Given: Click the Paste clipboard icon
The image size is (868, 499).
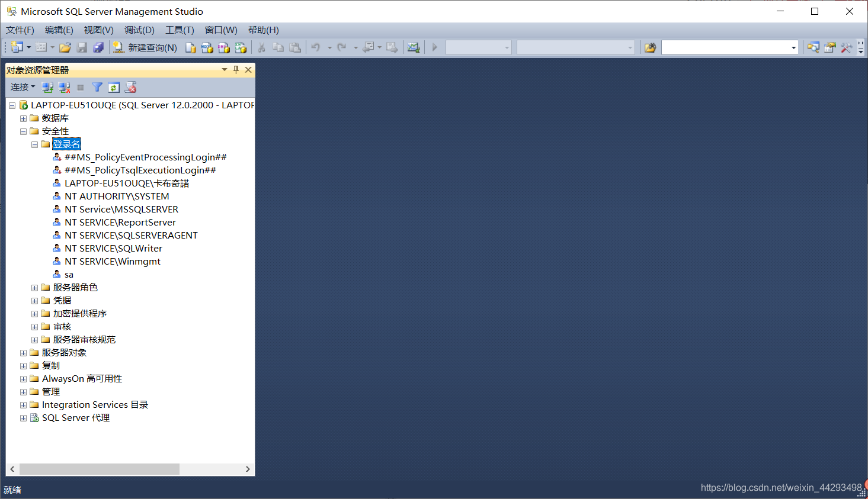Looking at the screenshot, I should pyautogui.click(x=295, y=47).
